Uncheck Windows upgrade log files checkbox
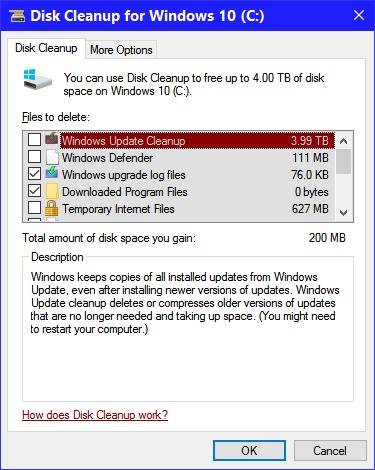The width and height of the screenshot is (375, 470). (34, 174)
